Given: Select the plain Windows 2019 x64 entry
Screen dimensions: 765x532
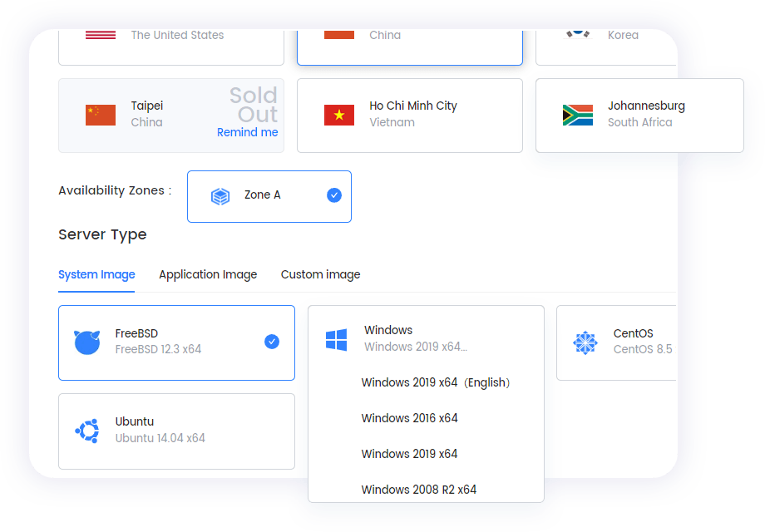Looking at the screenshot, I should pyautogui.click(x=409, y=454).
